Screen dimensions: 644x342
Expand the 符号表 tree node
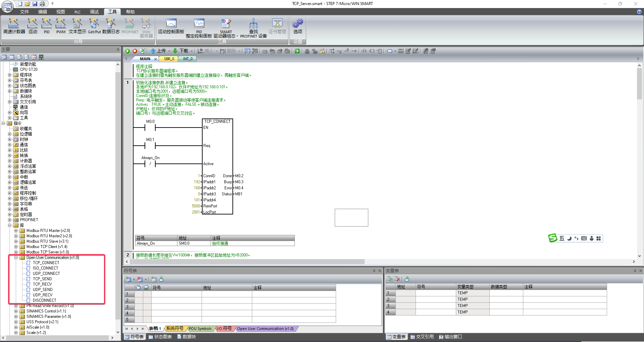10,80
